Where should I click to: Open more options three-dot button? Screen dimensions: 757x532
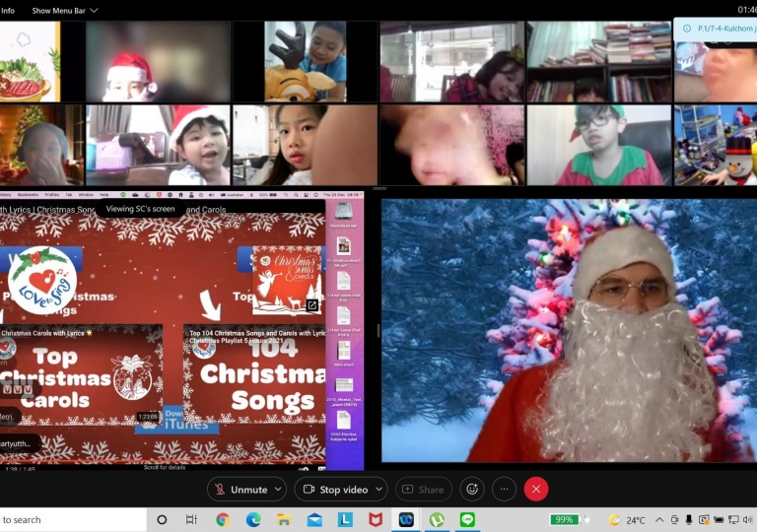click(x=504, y=489)
